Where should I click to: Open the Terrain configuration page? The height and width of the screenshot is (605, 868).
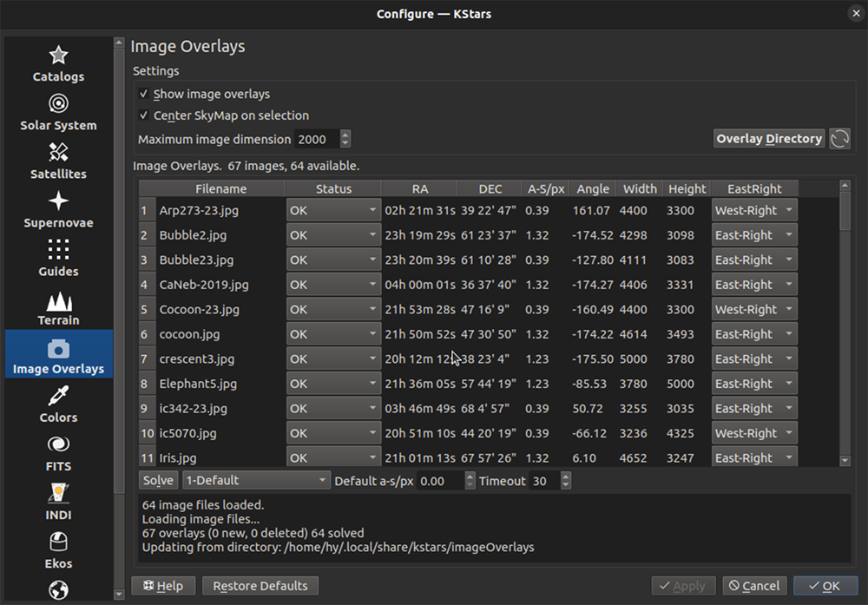pyautogui.click(x=58, y=308)
